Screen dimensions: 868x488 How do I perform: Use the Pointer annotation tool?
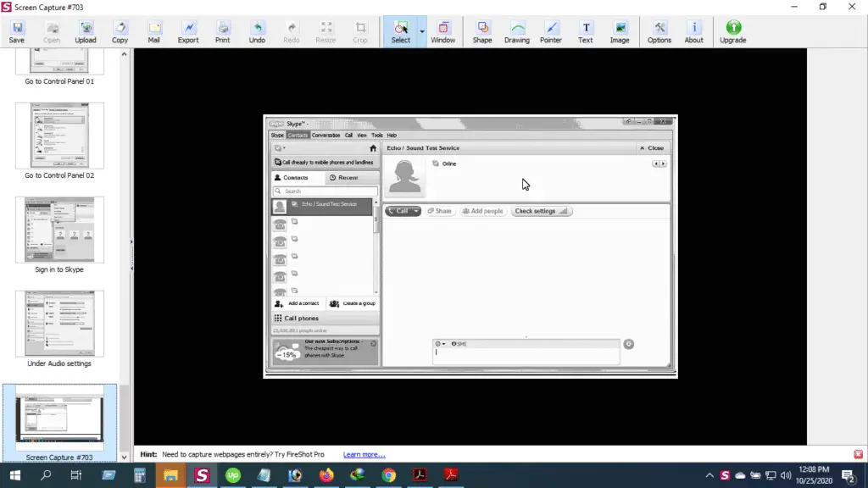(x=551, y=31)
